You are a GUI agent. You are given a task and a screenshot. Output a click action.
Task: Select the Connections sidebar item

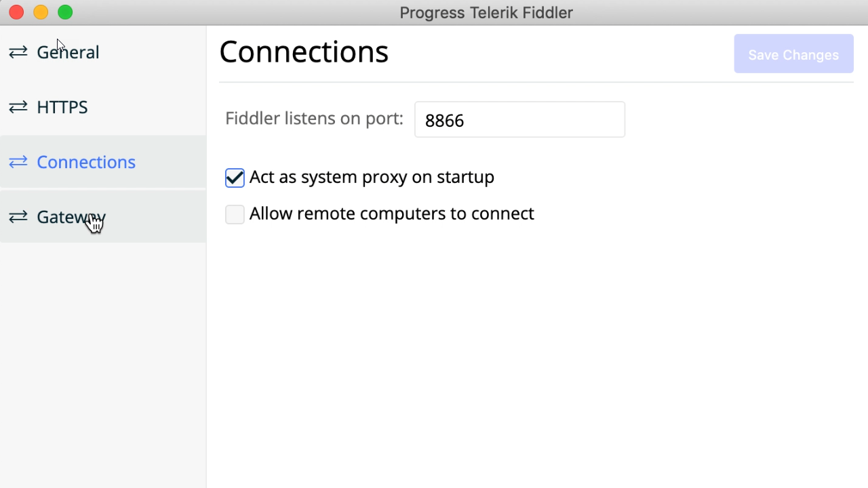point(86,162)
